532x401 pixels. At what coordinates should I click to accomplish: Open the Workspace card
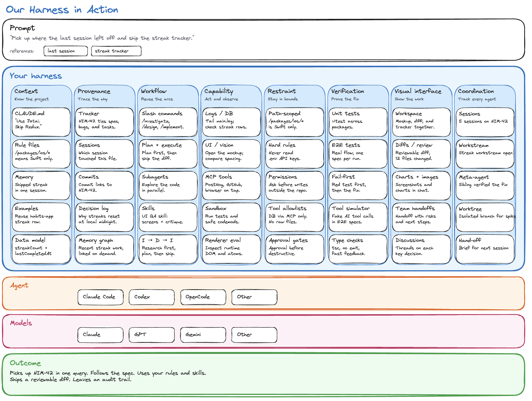(422, 122)
